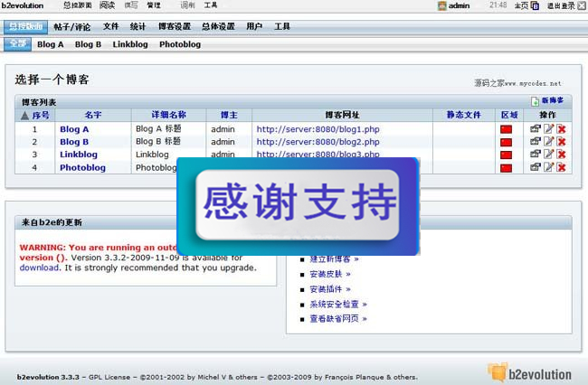Open URL http://server:8080/blog2.php
588x385 pixels.
[x=318, y=142]
